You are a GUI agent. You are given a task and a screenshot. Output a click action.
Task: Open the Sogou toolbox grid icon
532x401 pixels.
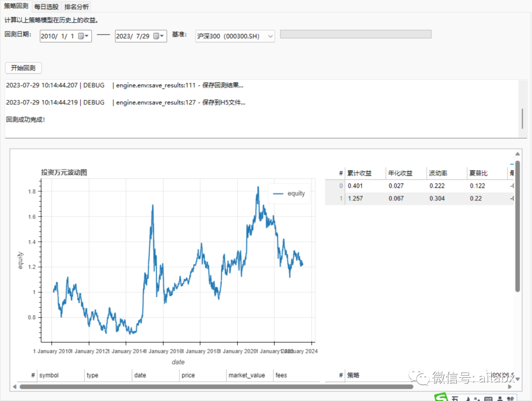click(510, 399)
